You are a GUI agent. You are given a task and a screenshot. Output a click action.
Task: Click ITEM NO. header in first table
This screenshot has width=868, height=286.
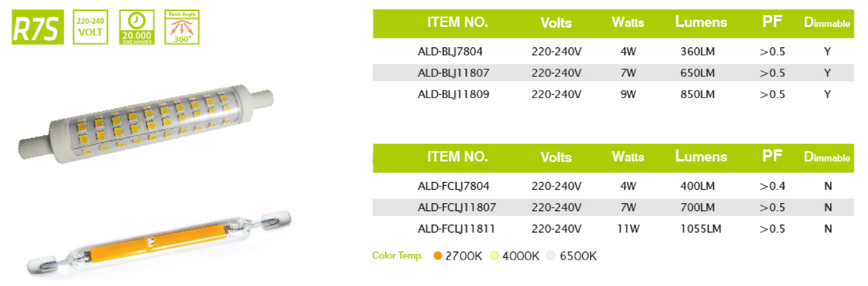[x=457, y=22]
